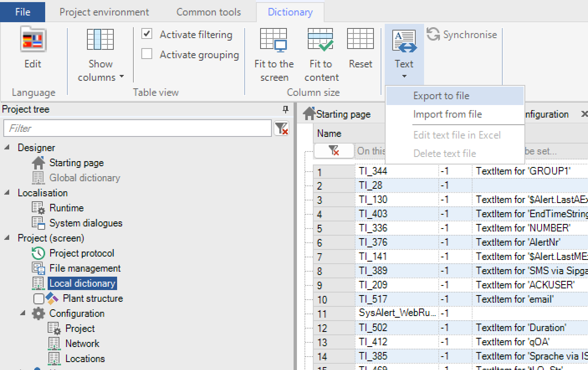
Task: Open Network configuration item
Action: click(82, 344)
